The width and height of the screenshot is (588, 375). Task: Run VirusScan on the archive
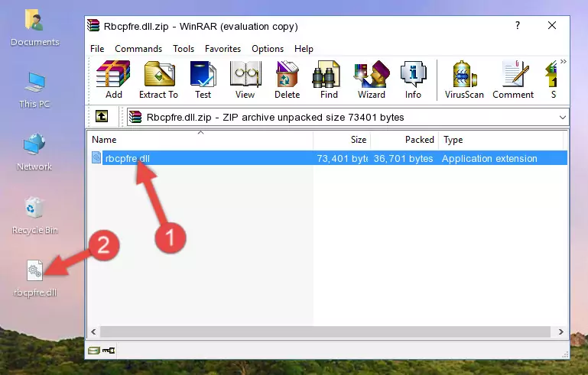point(464,79)
